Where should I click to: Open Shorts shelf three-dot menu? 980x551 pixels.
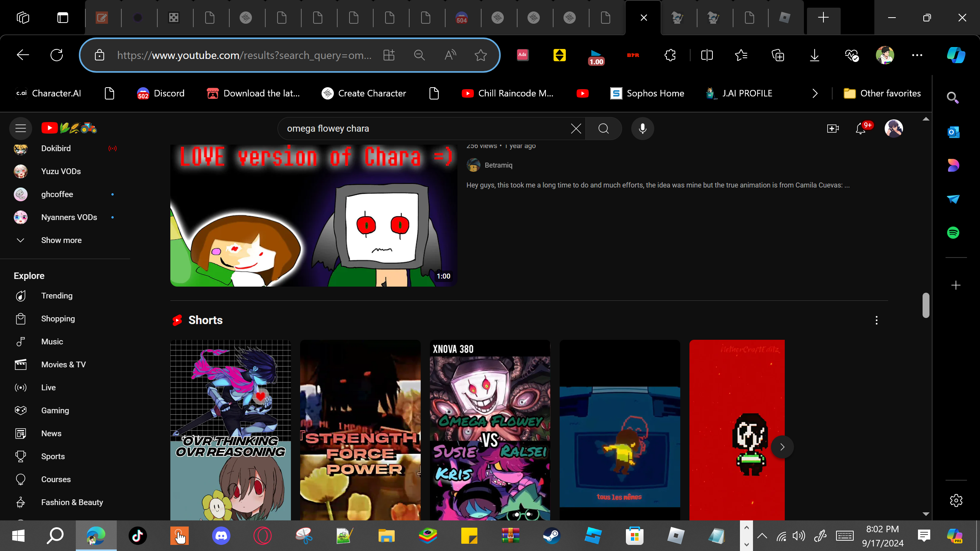pyautogui.click(x=876, y=320)
